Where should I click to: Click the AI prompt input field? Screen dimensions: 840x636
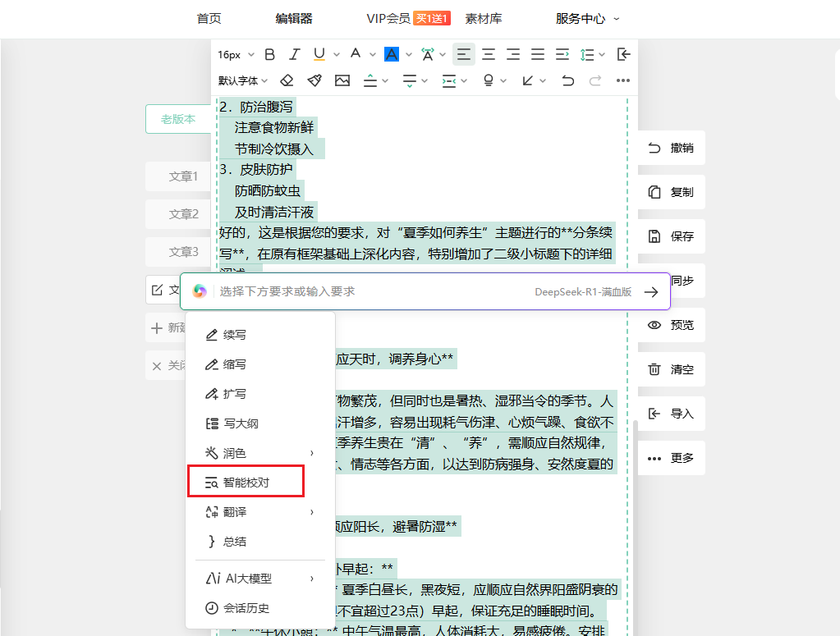coord(375,292)
